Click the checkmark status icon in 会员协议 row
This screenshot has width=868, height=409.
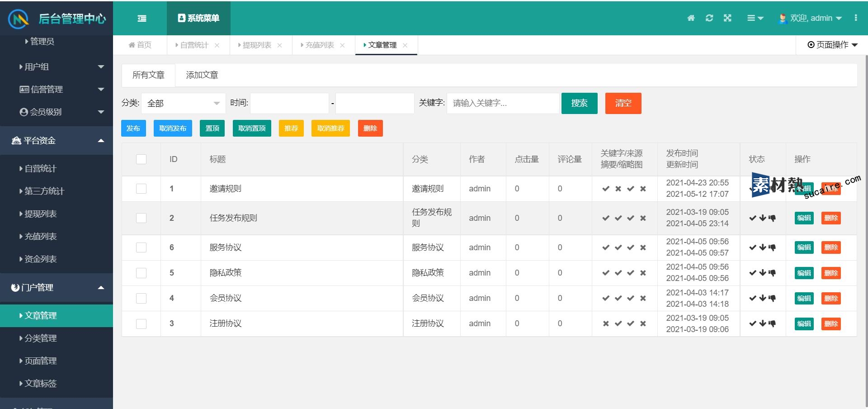pos(753,298)
